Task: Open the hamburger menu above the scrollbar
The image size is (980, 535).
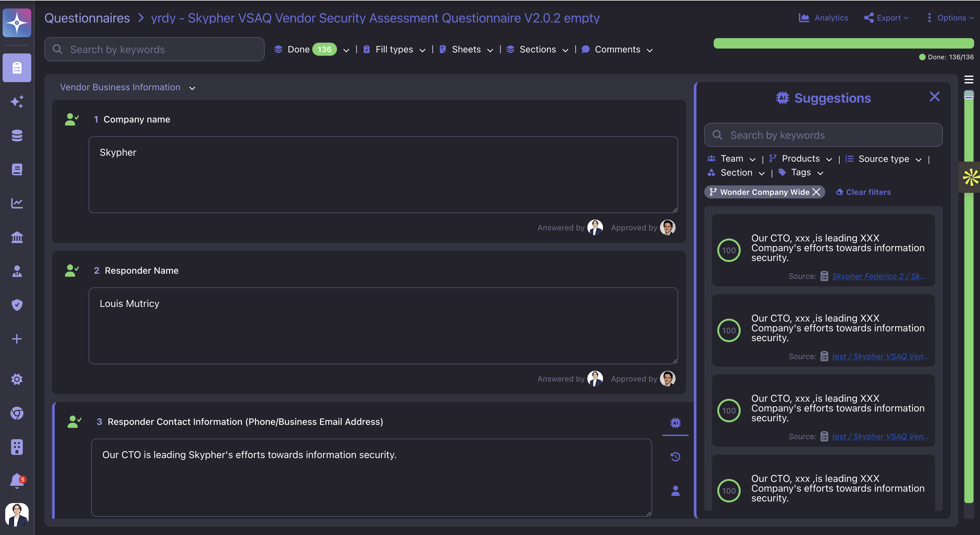Action: (x=969, y=80)
